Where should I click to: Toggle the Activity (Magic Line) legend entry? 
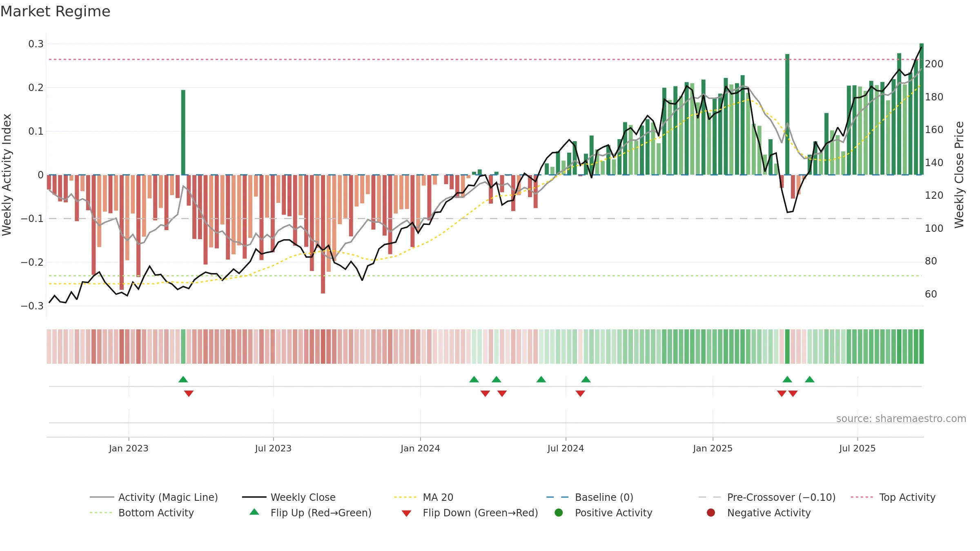pos(154,497)
